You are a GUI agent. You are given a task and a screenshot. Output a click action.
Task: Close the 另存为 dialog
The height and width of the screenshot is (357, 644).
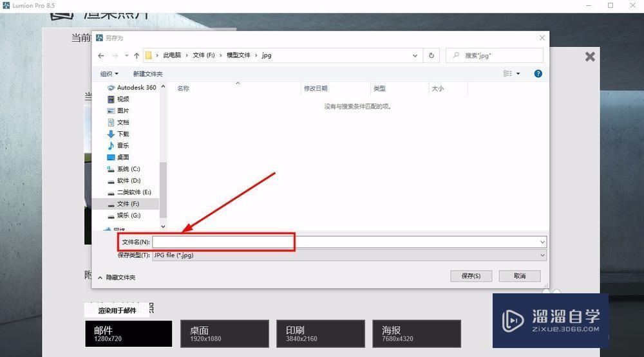coord(542,38)
